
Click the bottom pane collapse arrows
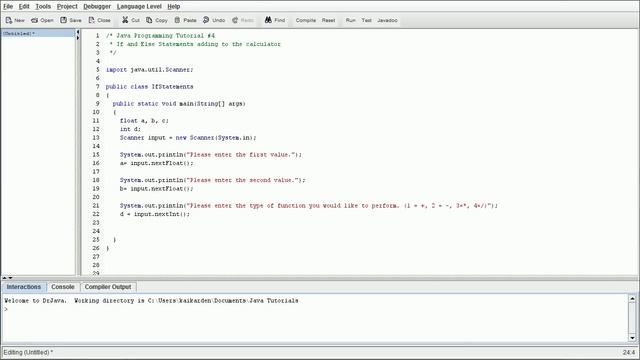click(x=8, y=278)
